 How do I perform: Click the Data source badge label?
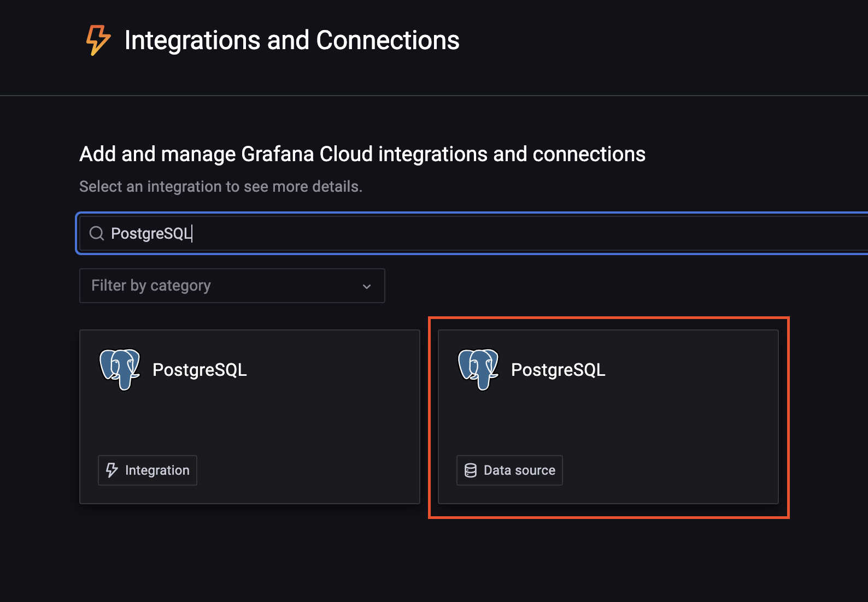pos(509,470)
